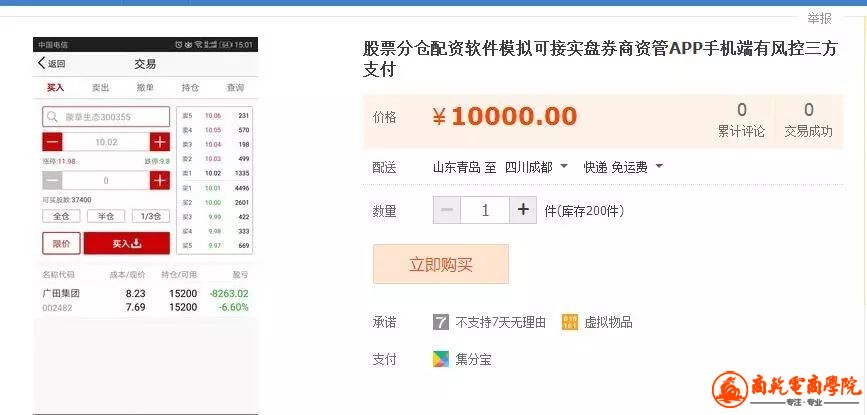Toggle the 限价 limit price order type
The image size is (867, 415).
coord(61,243)
